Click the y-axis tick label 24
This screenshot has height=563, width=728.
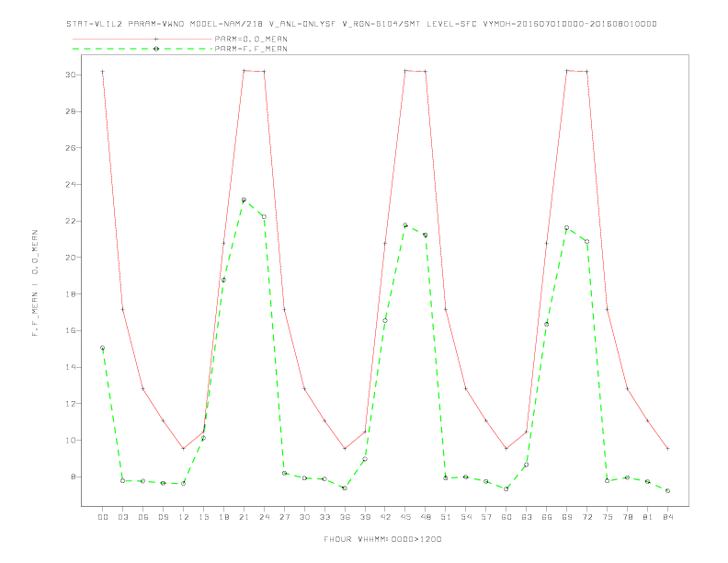point(72,184)
